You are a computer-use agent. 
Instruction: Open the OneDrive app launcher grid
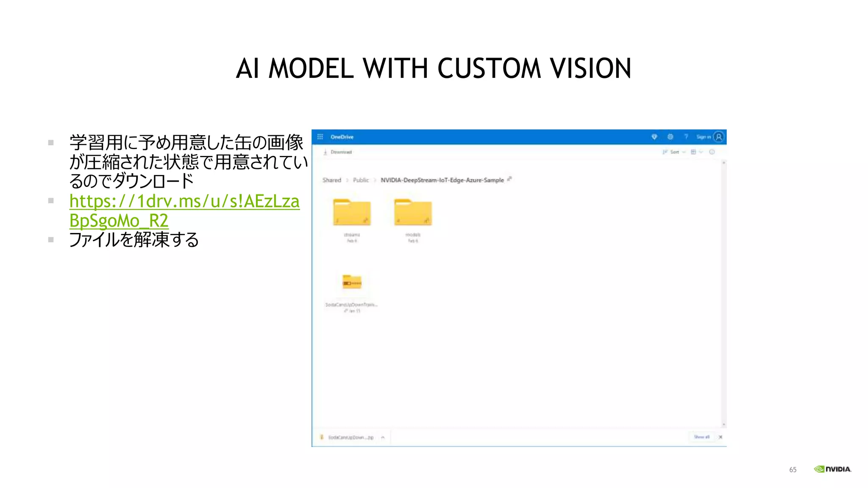[x=320, y=137]
